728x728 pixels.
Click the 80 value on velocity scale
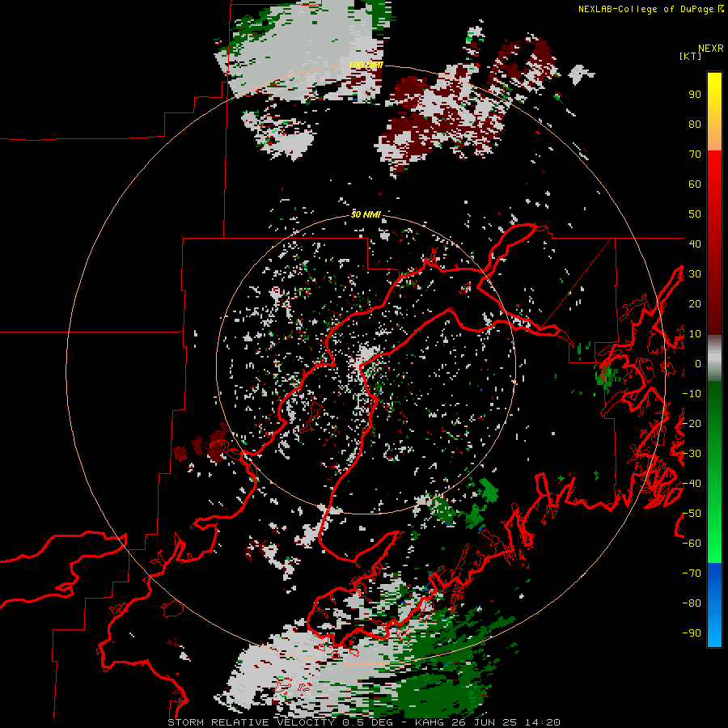click(695, 125)
